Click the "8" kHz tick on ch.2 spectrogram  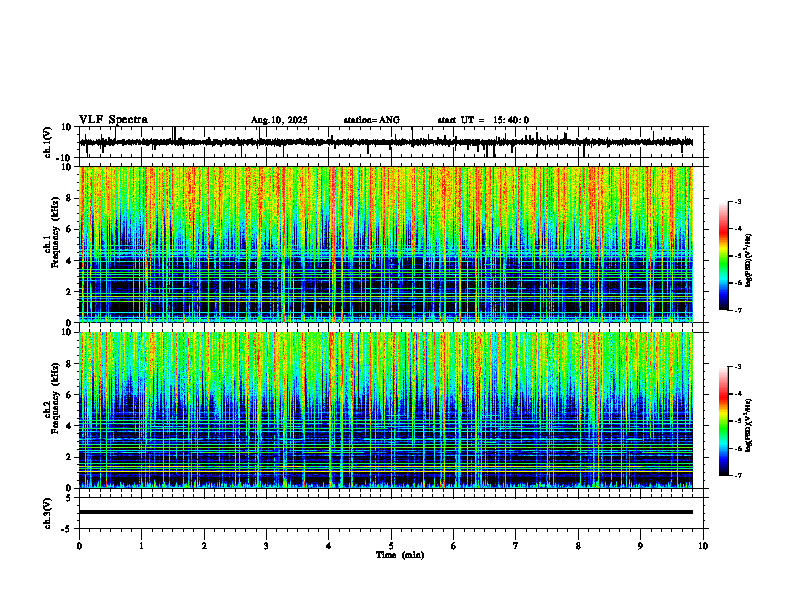(69, 364)
